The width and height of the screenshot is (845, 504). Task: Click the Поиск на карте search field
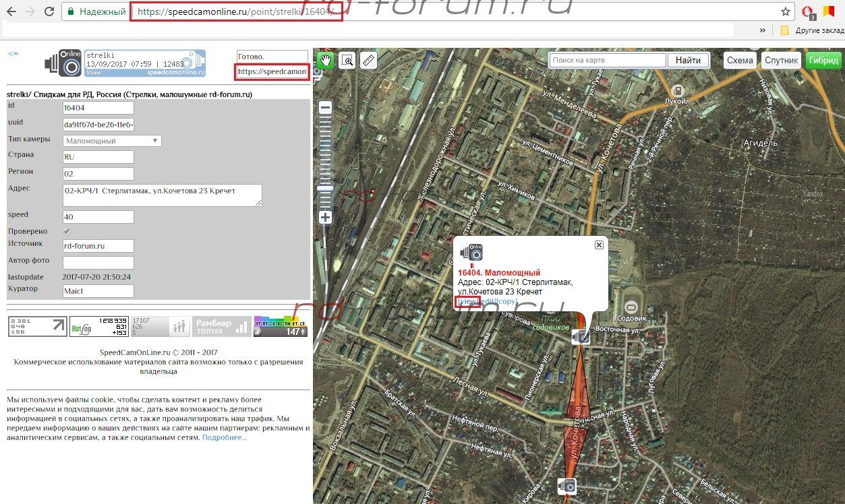[x=608, y=61]
